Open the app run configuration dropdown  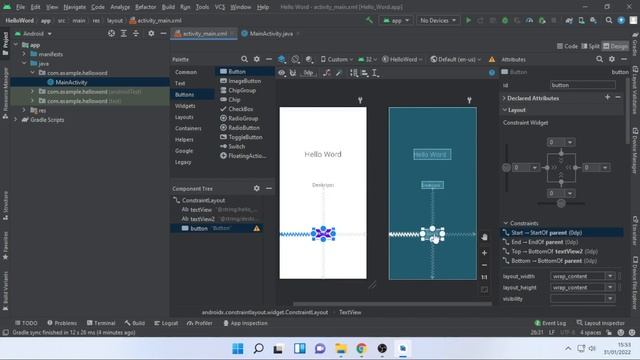(396, 20)
